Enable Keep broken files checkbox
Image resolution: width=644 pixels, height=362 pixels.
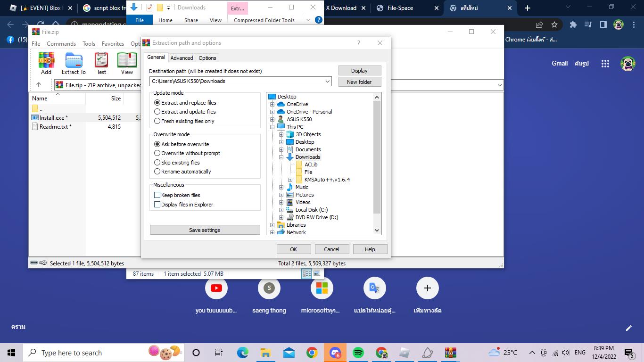[157, 195]
